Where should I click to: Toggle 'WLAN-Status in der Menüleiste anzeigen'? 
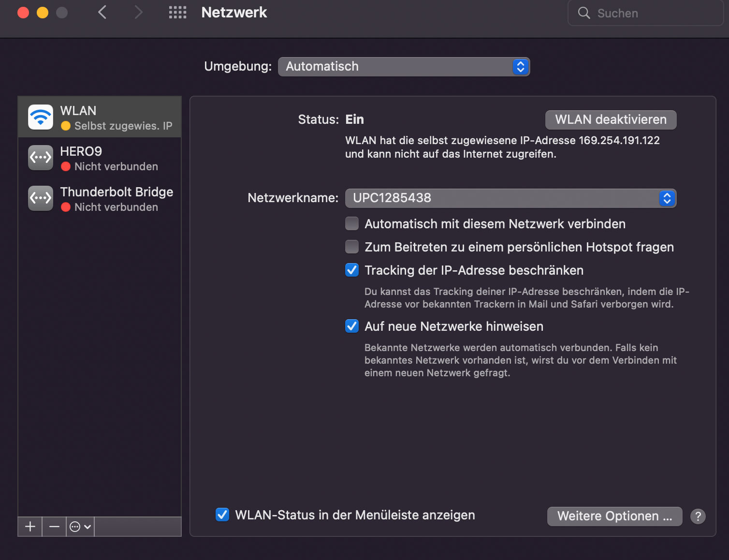click(x=222, y=515)
